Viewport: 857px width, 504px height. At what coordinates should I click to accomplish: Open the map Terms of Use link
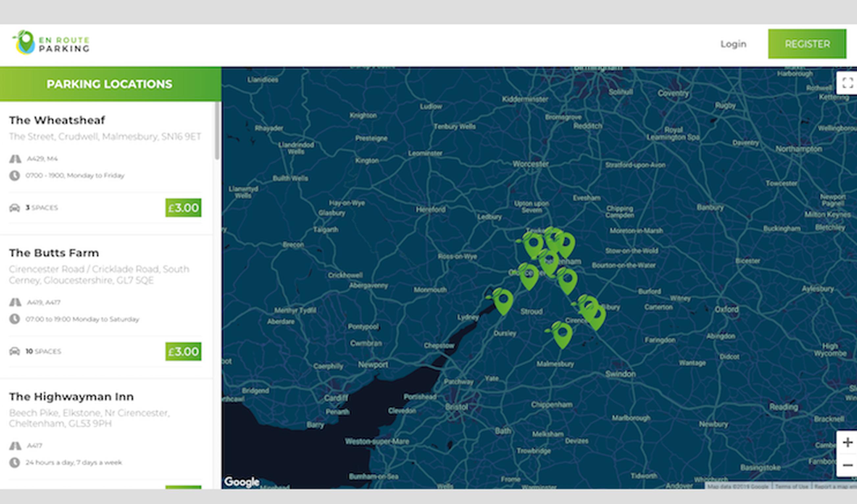point(791,487)
